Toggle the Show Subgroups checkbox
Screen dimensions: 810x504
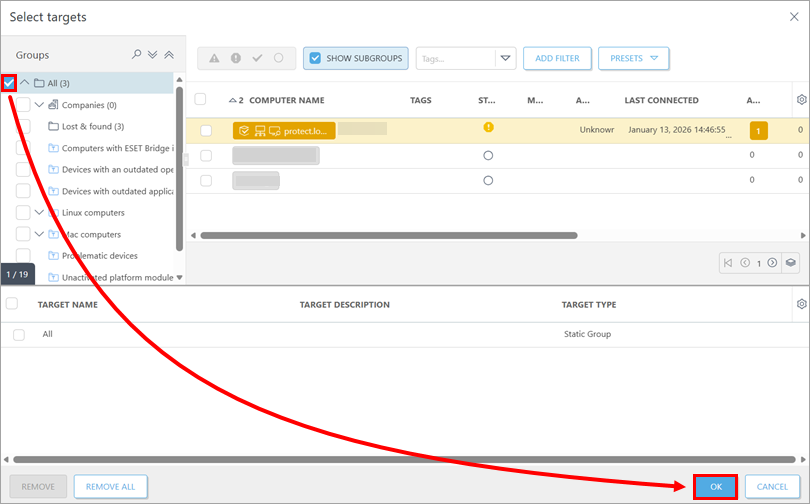[x=315, y=59]
